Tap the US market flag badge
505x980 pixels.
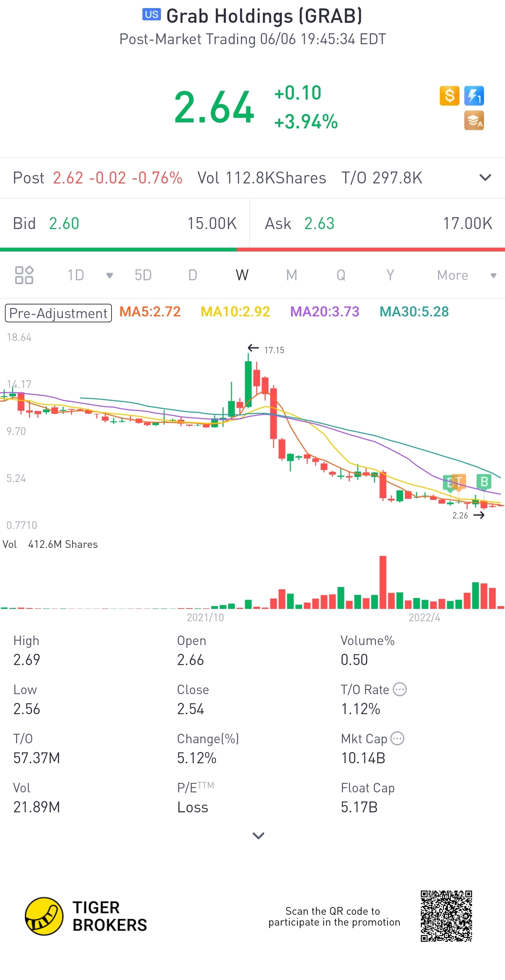pyautogui.click(x=151, y=14)
